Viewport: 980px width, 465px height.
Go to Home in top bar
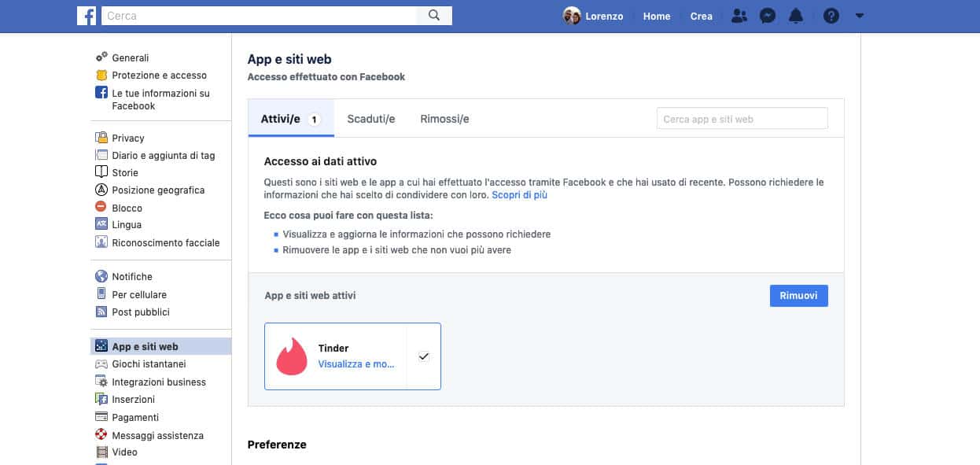pyautogui.click(x=657, y=16)
